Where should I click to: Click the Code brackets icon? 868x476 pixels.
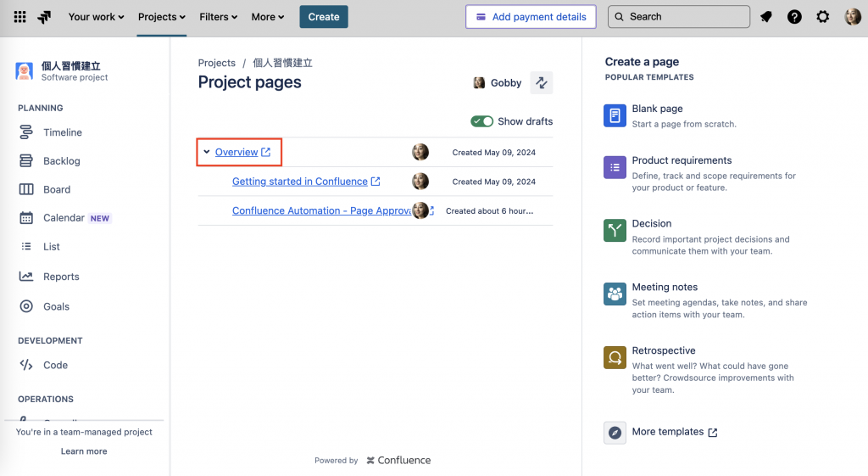(x=26, y=365)
